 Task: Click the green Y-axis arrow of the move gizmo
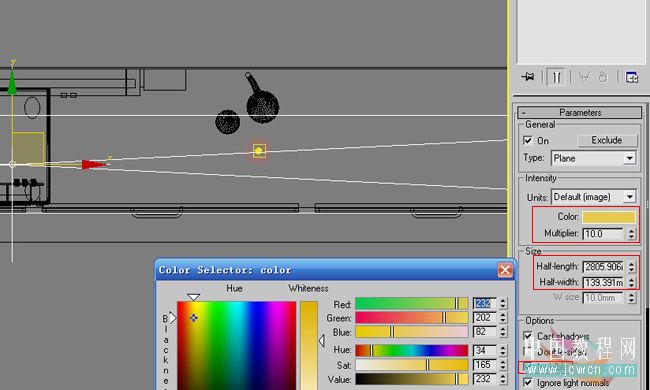pyautogui.click(x=12, y=83)
